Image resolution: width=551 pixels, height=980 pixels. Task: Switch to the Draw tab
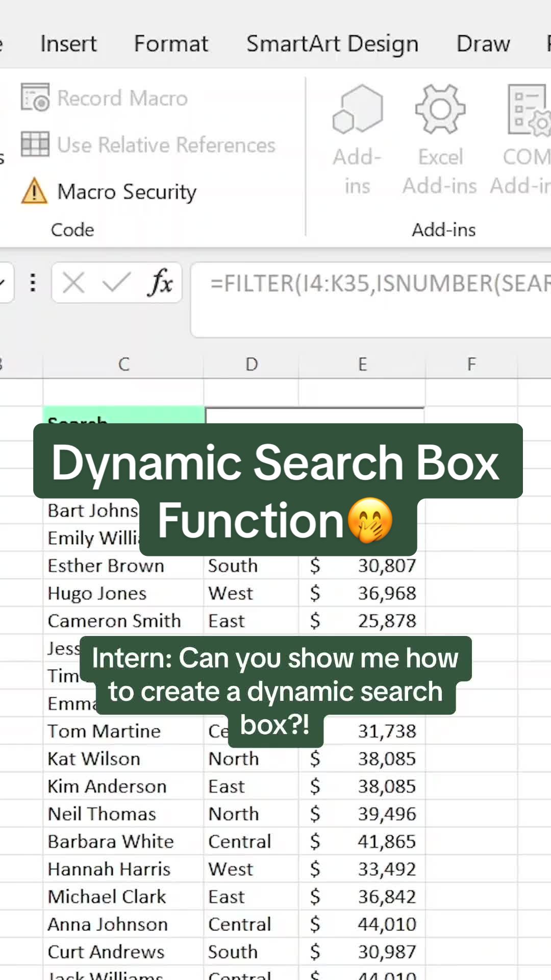pos(483,44)
